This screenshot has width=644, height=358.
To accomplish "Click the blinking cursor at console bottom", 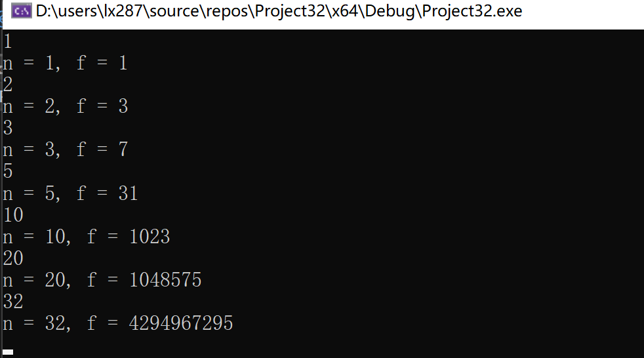I will [x=8, y=352].
